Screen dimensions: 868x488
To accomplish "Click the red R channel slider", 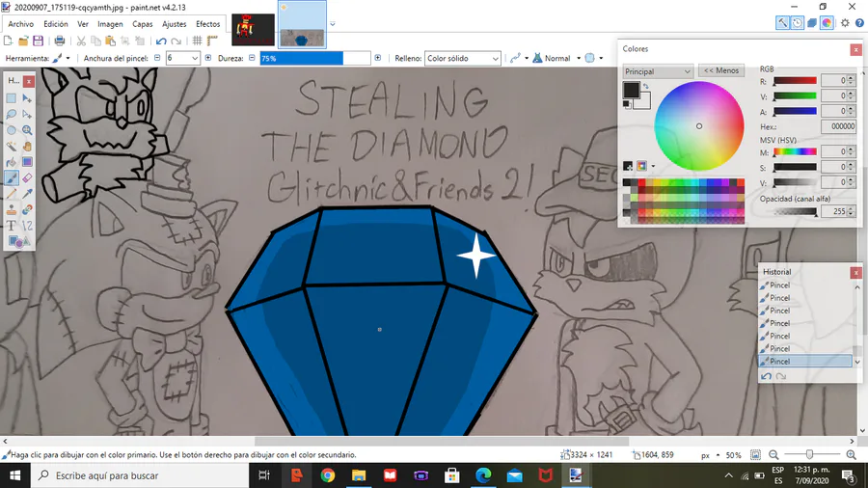I will 795,81.
